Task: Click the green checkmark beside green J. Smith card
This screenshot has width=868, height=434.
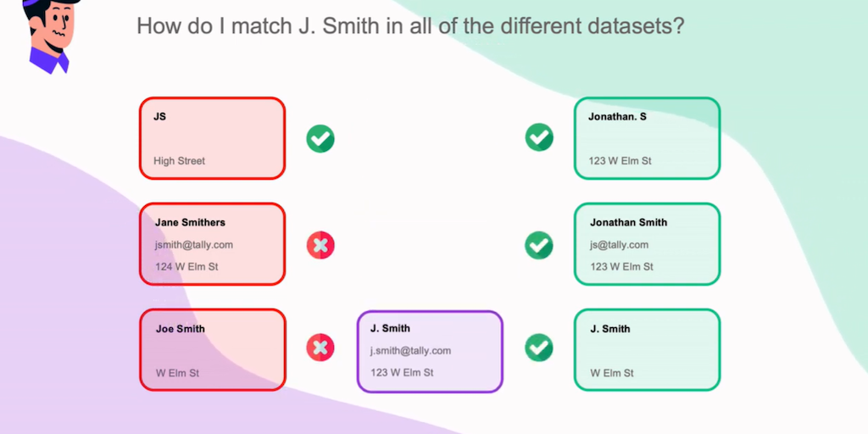Action: tap(539, 347)
